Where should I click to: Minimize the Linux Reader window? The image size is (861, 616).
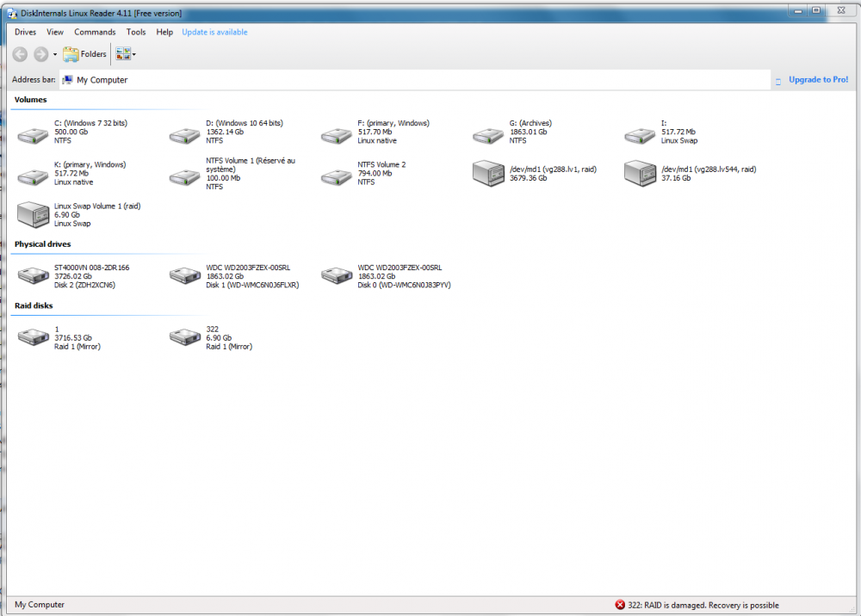(x=798, y=10)
